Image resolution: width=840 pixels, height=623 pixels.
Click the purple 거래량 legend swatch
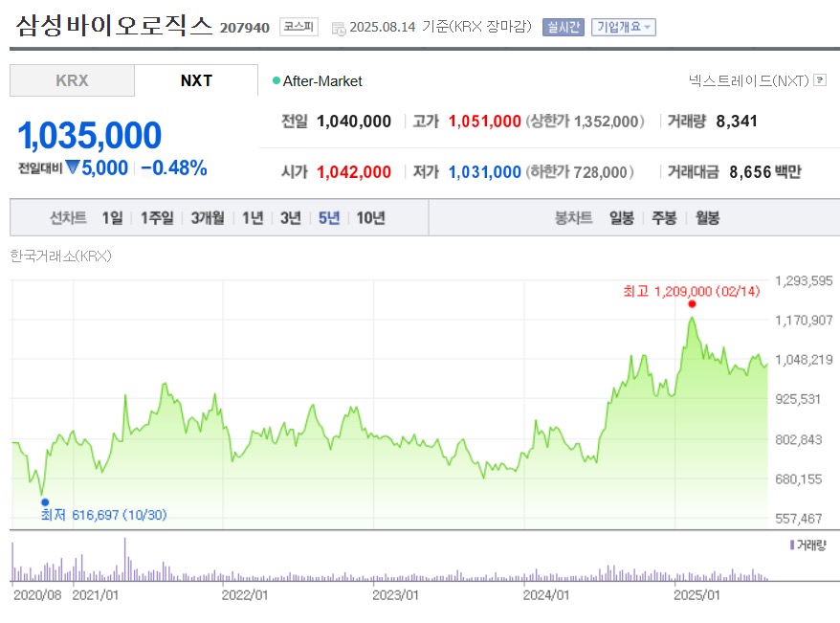pos(792,545)
